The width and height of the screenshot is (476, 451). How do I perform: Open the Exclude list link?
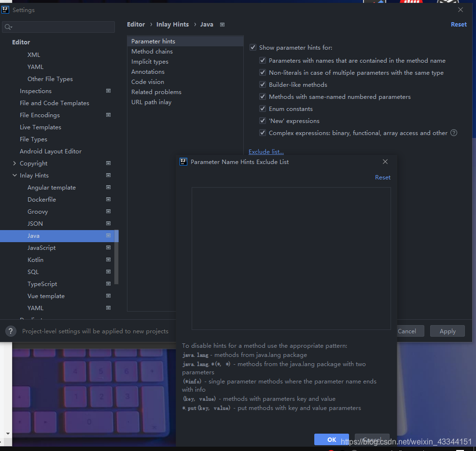tap(266, 151)
